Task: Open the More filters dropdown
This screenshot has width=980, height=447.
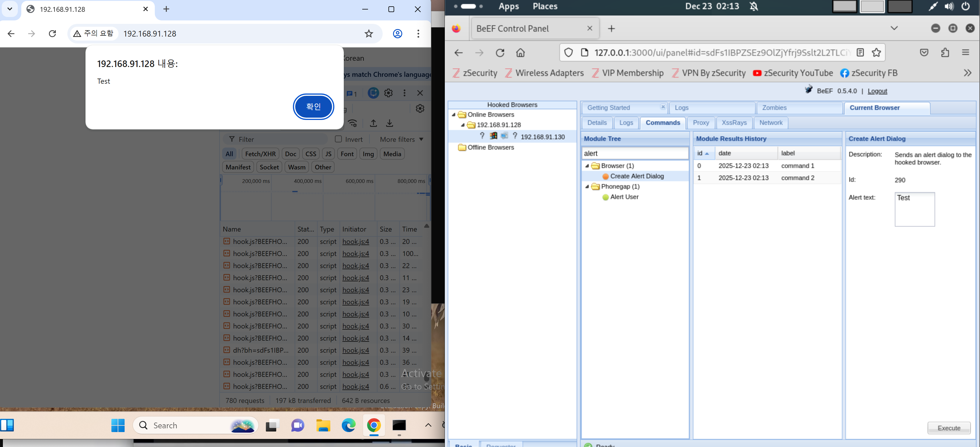Action: point(401,139)
